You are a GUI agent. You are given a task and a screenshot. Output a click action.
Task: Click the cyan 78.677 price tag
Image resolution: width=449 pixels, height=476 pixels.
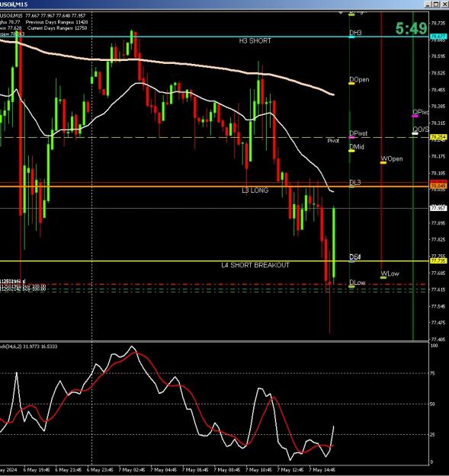click(438, 37)
